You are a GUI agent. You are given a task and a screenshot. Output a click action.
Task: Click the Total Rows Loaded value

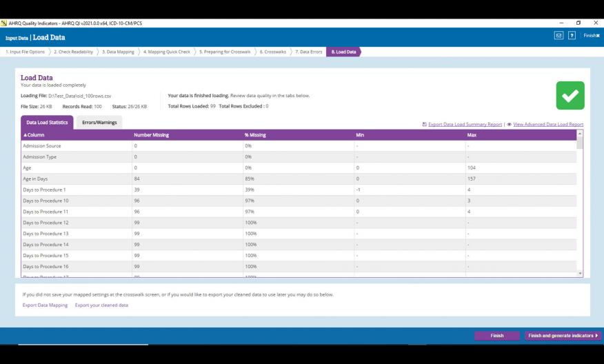(212, 106)
